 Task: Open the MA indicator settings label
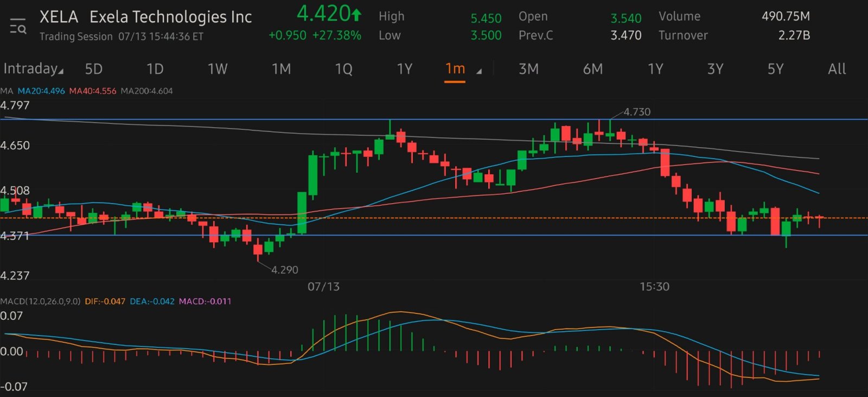pos(7,91)
